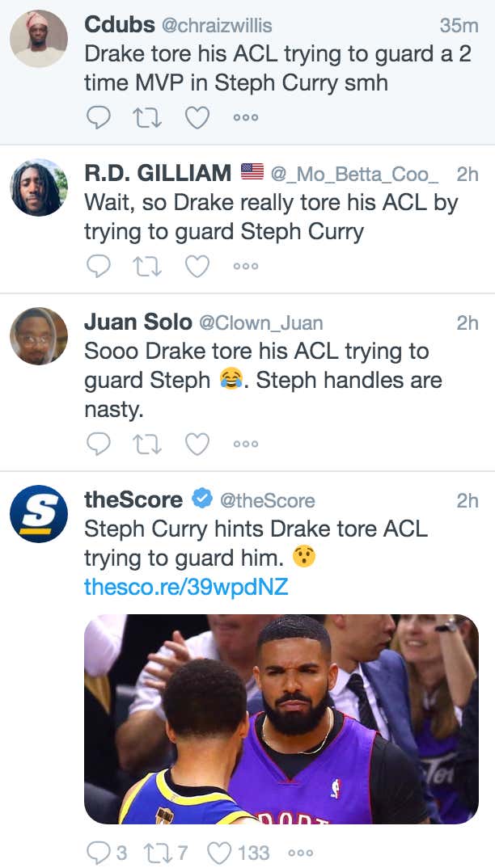
Task: Like the Cdubs tweet about Drake
Action: [197, 117]
